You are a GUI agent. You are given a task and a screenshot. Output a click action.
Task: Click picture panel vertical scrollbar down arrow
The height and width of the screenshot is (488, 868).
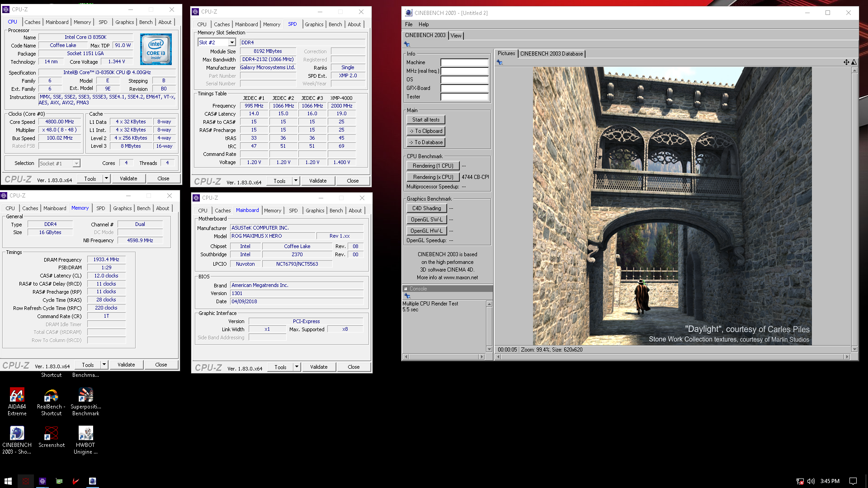pyautogui.click(x=854, y=349)
